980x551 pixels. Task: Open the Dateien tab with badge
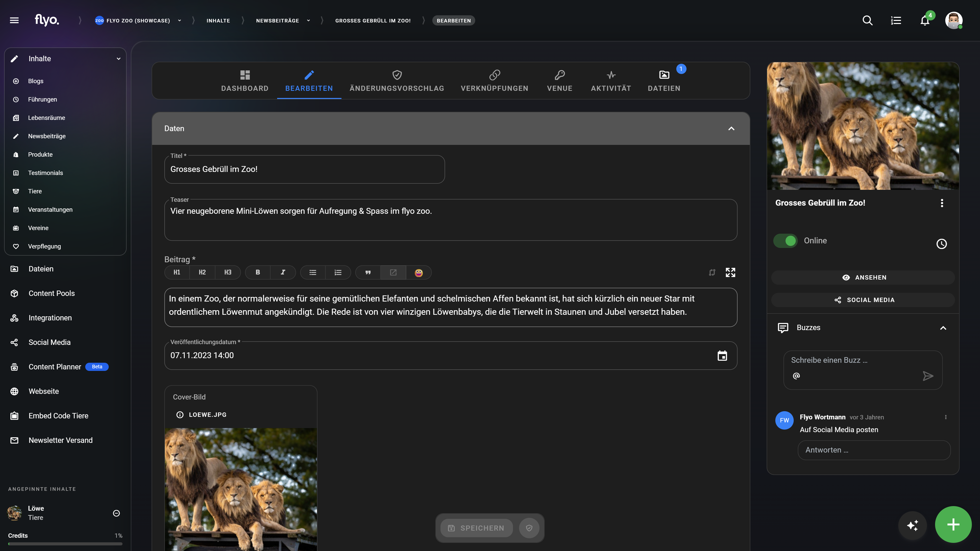664,81
